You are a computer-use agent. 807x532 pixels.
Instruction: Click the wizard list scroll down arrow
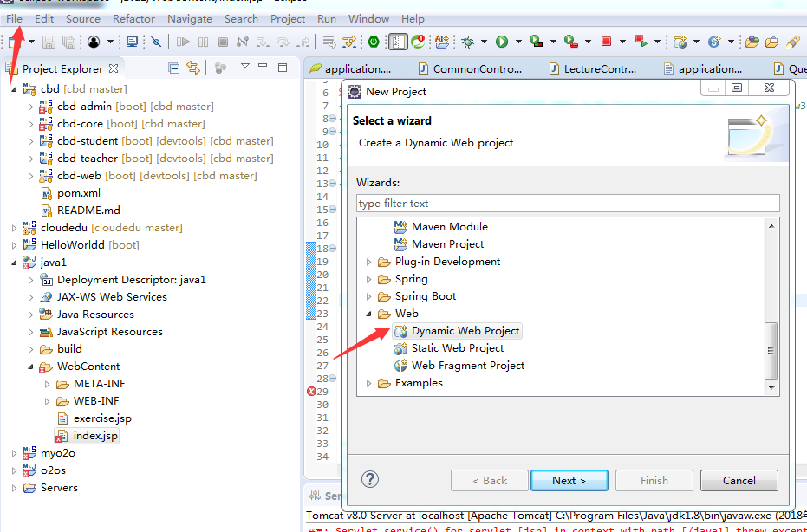click(x=771, y=388)
